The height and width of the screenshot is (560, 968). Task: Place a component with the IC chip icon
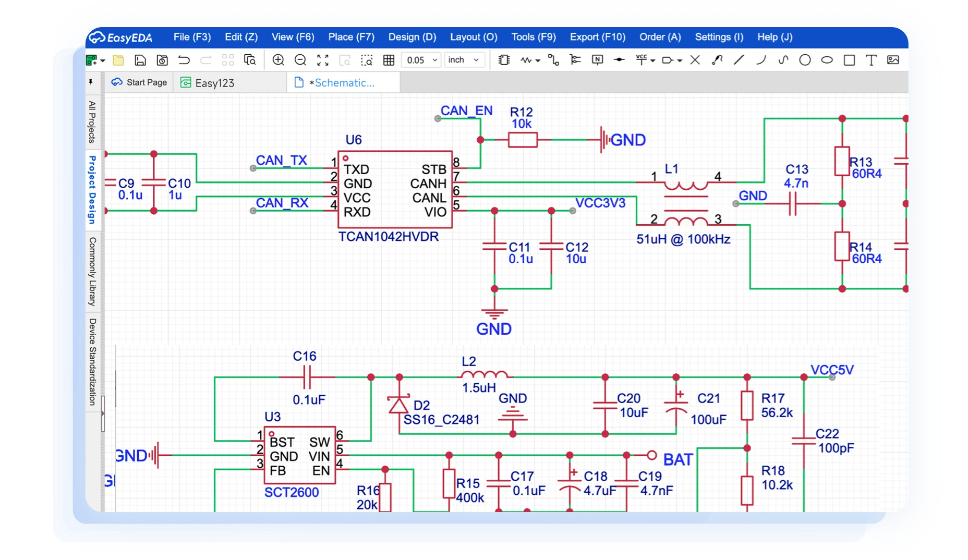[x=504, y=60]
